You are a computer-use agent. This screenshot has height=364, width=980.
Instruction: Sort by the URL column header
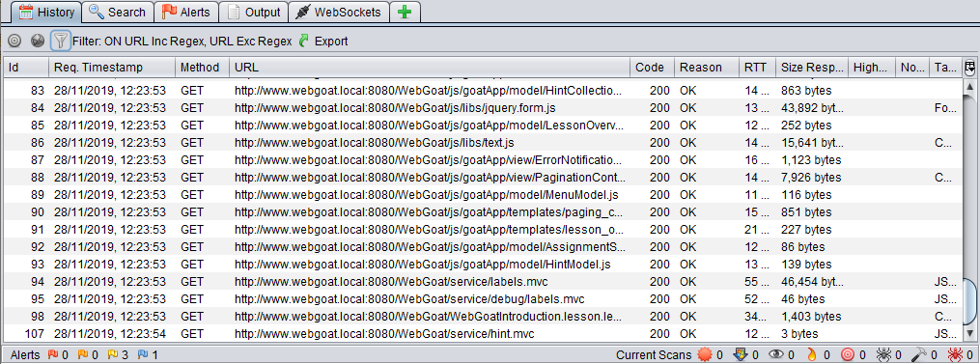click(430, 67)
